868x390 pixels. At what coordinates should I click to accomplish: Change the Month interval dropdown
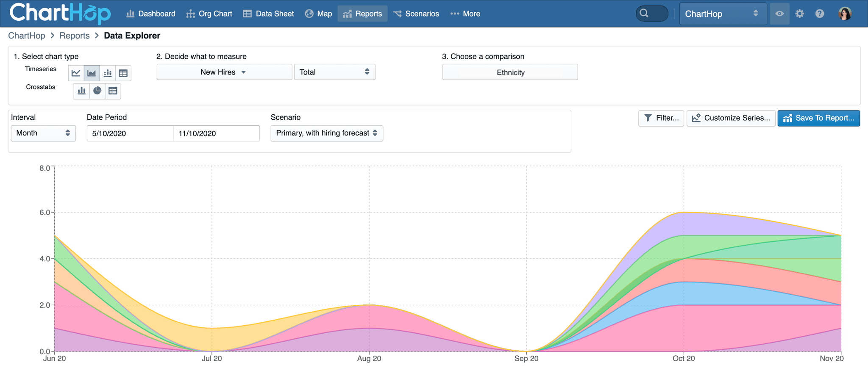pos(43,133)
